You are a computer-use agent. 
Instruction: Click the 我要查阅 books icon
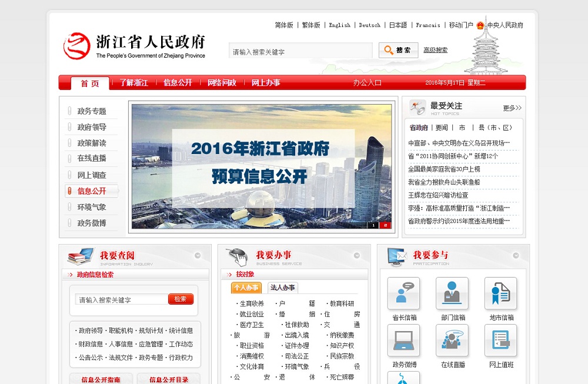tap(80, 256)
